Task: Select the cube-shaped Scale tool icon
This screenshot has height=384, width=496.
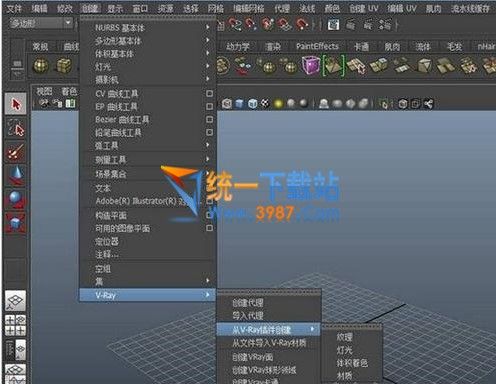Action: pyautogui.click(x=16, y=223)
